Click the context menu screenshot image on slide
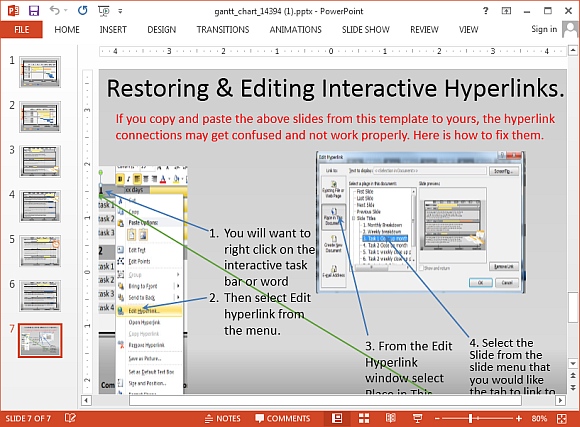The image size is (580, 427). [144, 280]
